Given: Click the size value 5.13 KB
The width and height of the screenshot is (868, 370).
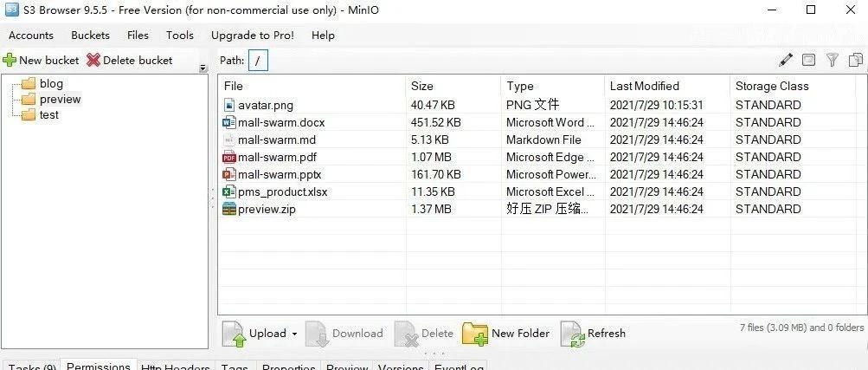Looking at the screenshot, I should (429, 140).
